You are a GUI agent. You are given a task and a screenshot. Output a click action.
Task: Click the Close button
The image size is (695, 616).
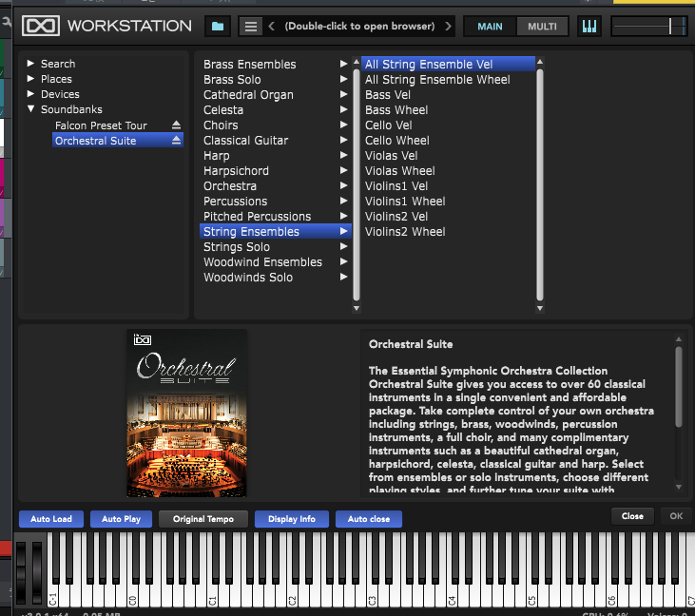click(632, 516)
